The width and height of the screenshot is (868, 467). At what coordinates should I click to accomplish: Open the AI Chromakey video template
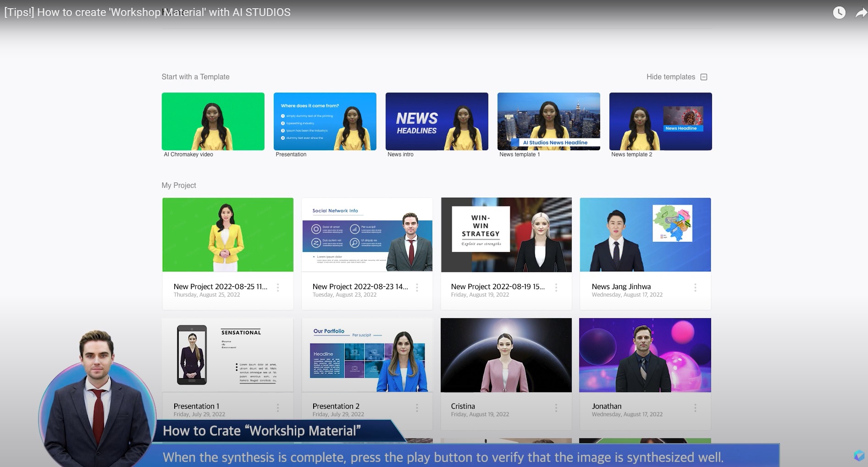(213, 121)
